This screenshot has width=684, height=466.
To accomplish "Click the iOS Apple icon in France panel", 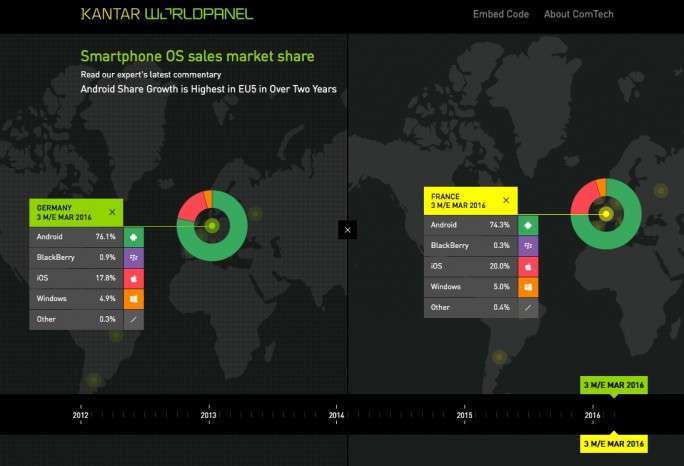I will [x=528, y=266].
